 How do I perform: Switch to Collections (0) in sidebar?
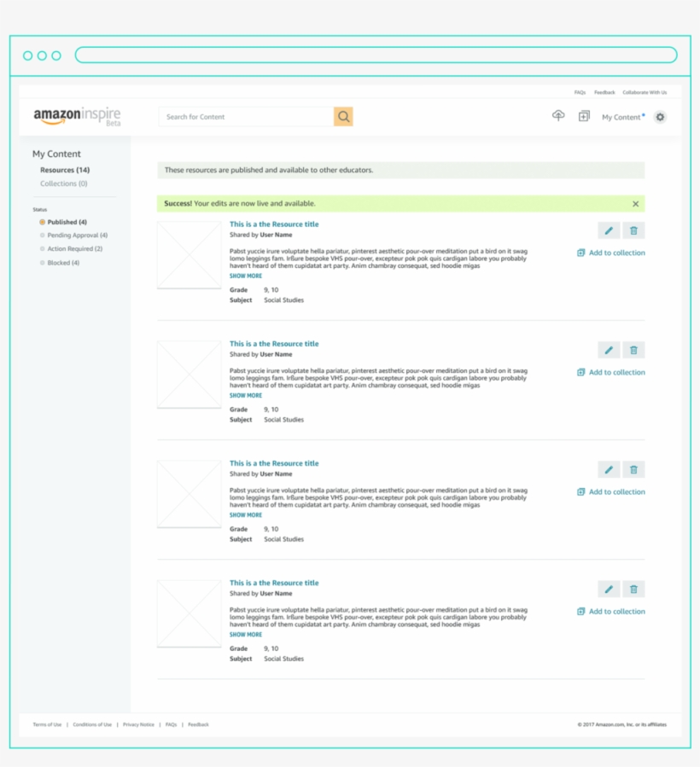pyautogui.click(x=64, y=183)
